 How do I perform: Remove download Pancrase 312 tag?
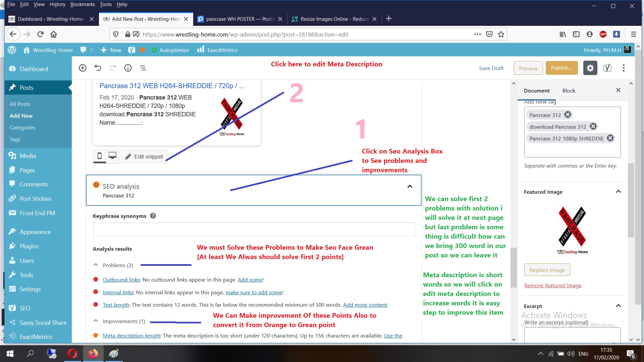[593, 126]
